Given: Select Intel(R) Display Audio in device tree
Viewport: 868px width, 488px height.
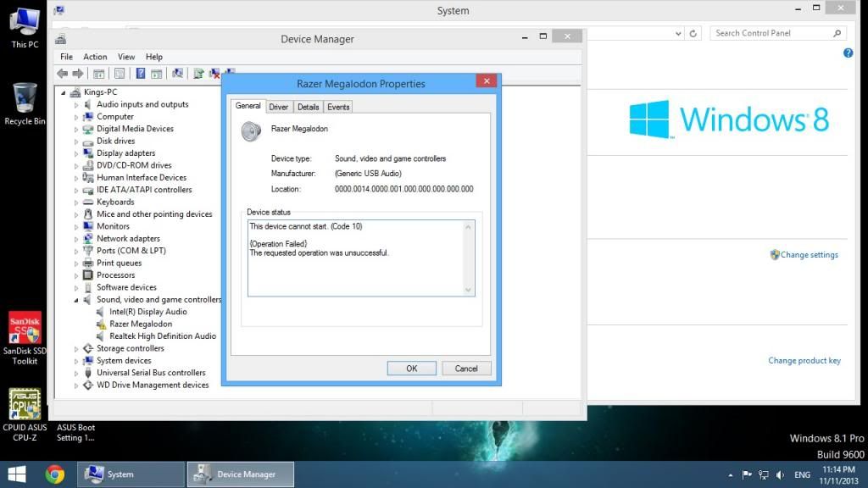Looking at the screenshot, I should [148, 312].
